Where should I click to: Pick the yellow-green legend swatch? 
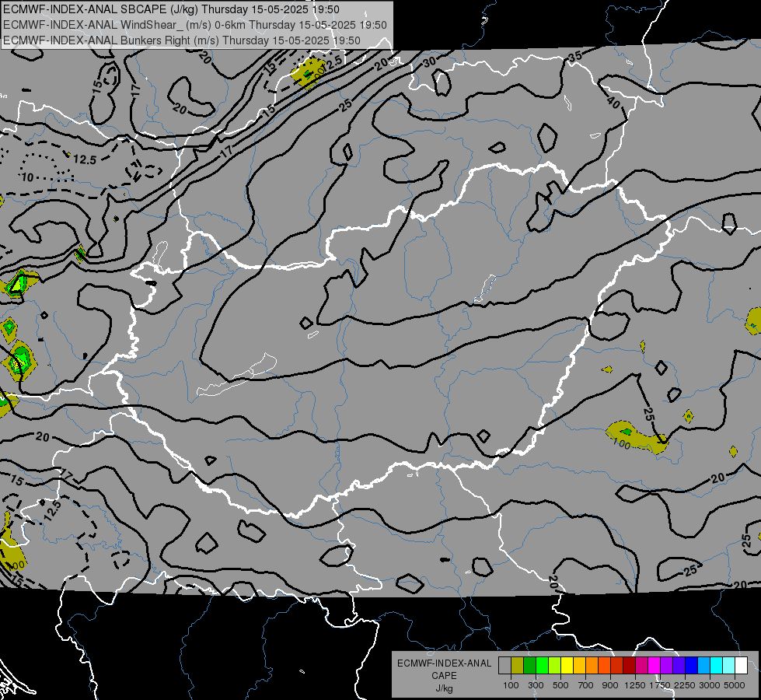point(555,666)
